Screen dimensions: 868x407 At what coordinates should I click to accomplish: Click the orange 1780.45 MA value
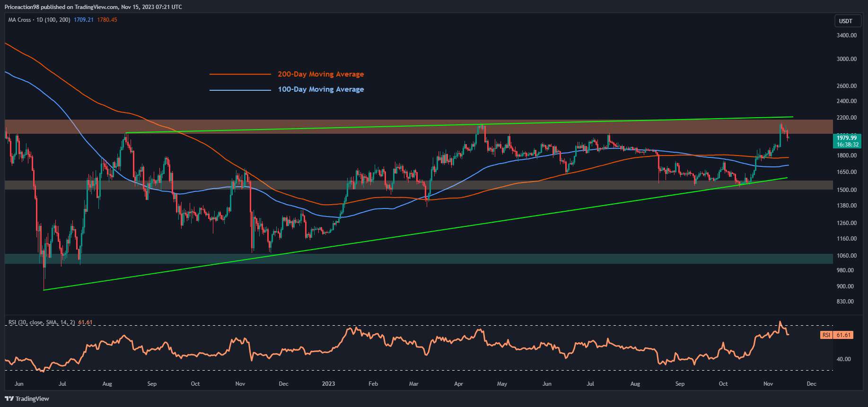(x=107, y=20)
